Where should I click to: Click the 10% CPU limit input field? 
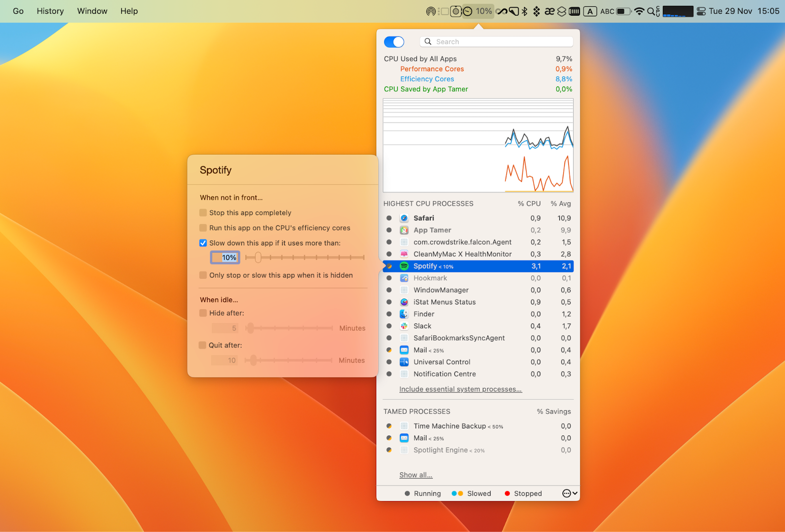tap(225, 258)
